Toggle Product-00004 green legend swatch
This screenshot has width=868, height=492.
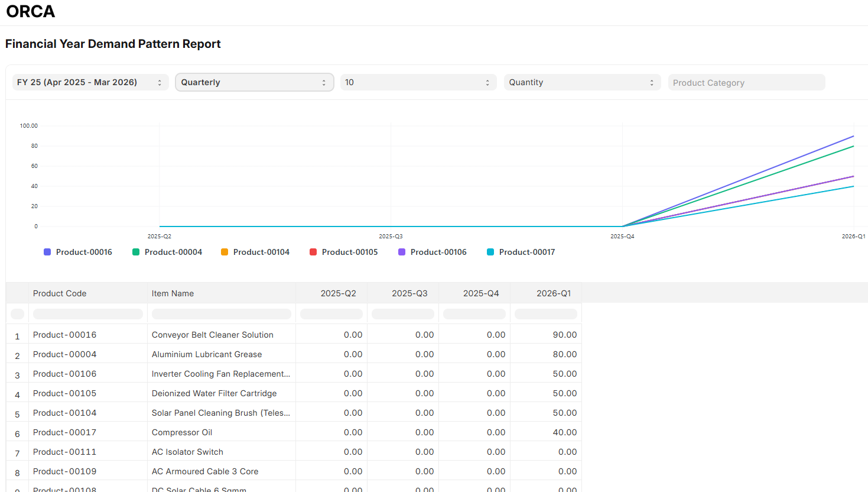(x=136, y=252)
